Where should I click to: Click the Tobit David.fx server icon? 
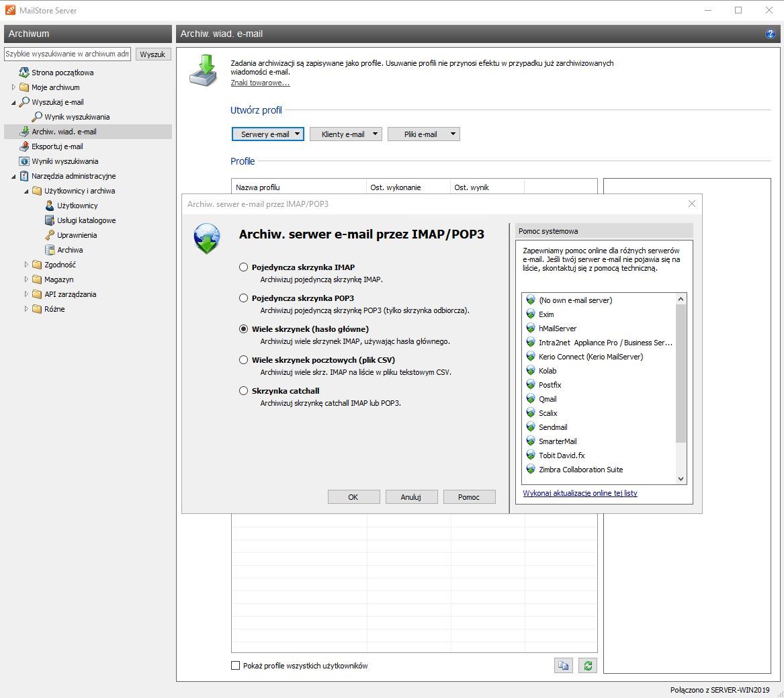pyautogui.click(x=531, y=455)
